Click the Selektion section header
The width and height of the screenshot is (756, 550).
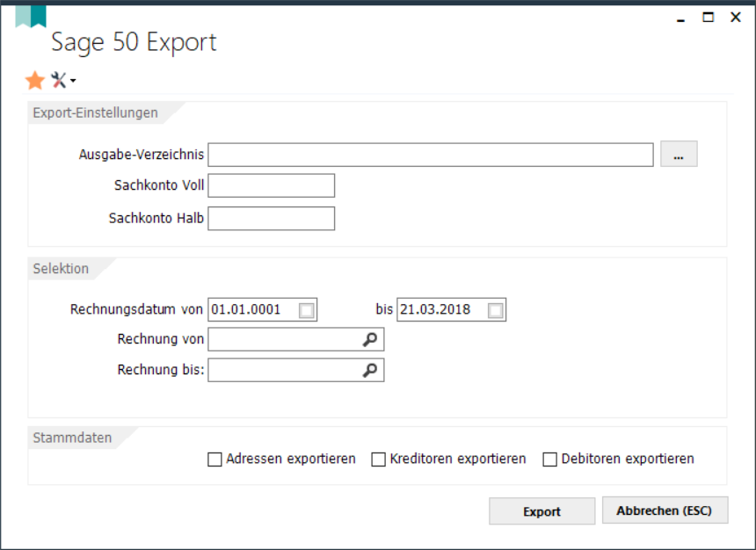(x=61, y=269)
